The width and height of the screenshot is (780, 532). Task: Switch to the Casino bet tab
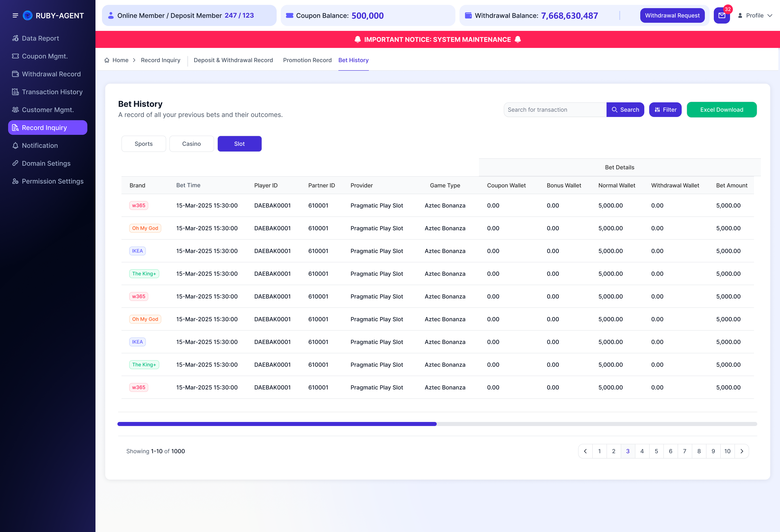(x=192, y=144)
